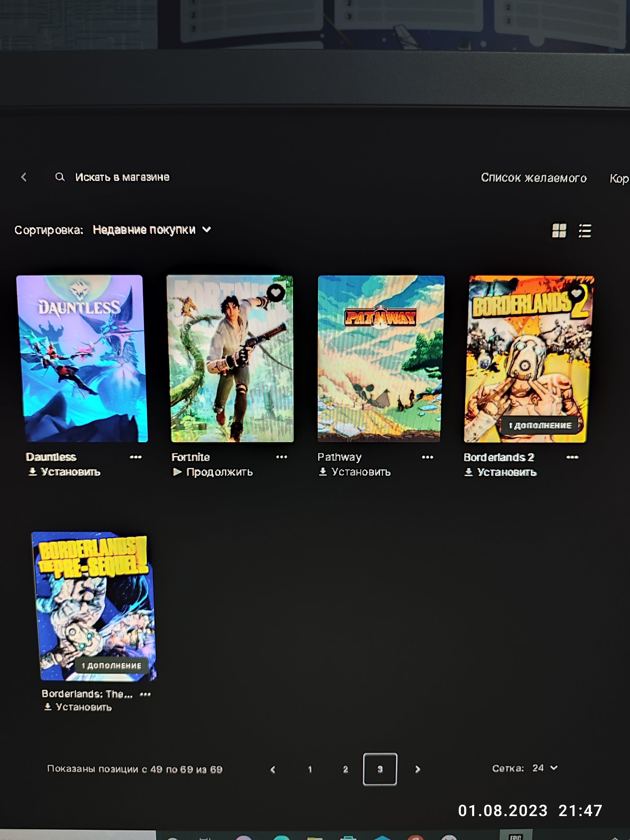Open the three-dot menu for Pathway
Image resolution: width=630 pixels, height=840 pixels.
pos(427,457)
